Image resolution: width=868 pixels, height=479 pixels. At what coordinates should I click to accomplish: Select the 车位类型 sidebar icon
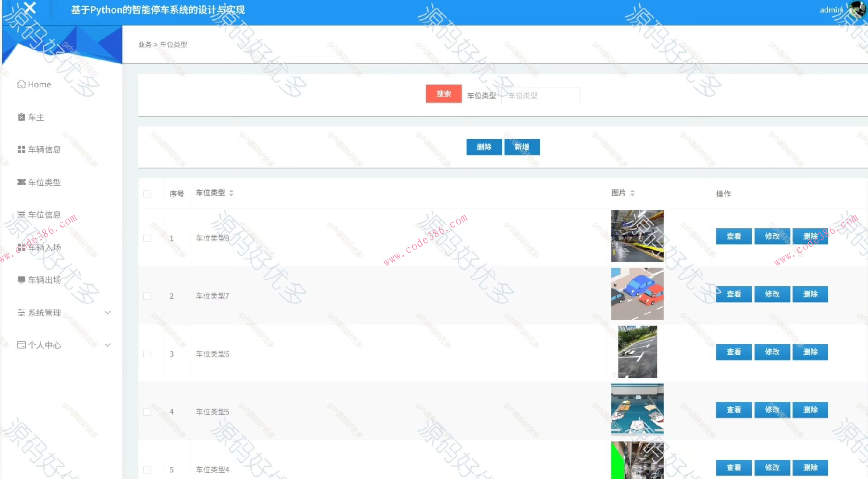click(x=21, y=182)
